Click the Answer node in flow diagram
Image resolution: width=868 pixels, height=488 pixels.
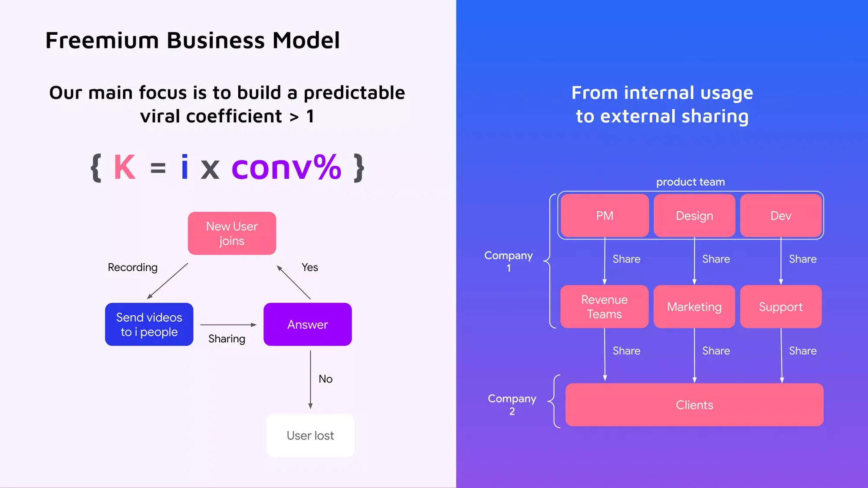point(308,324)
